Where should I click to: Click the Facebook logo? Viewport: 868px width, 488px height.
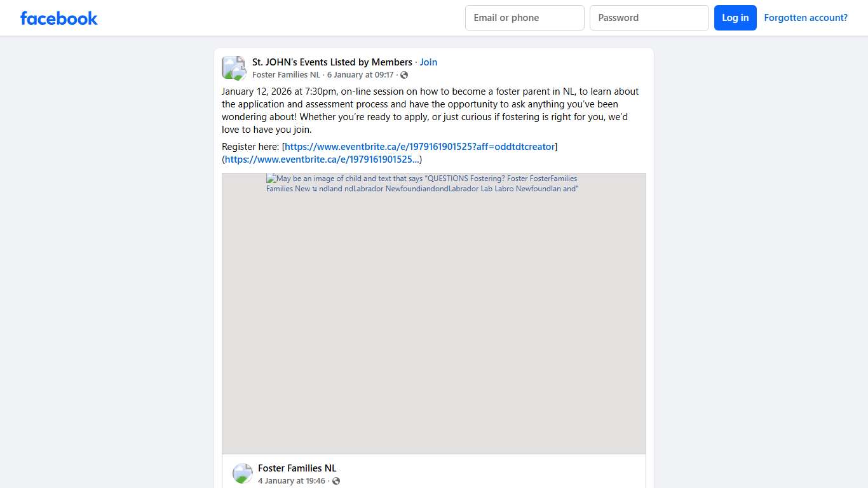pyautogui.click(x=58, y=18)
